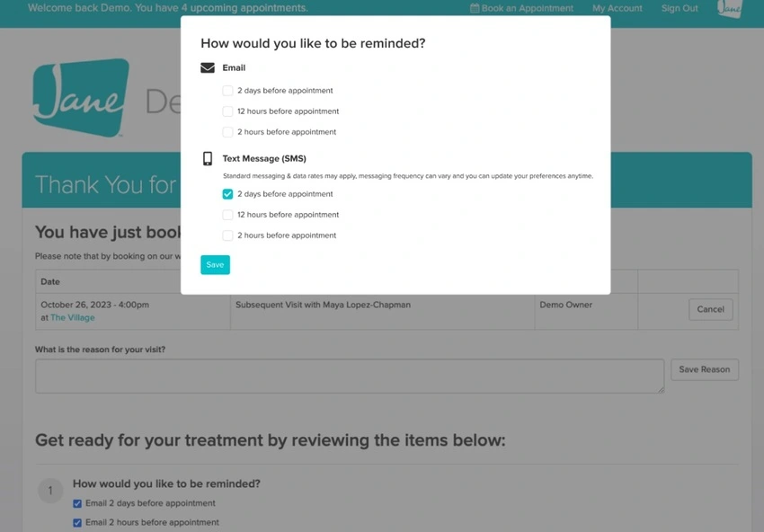This screenshot has width=764, height=532.
Task: Select Sign Out in the header
Action: (680, 8)
